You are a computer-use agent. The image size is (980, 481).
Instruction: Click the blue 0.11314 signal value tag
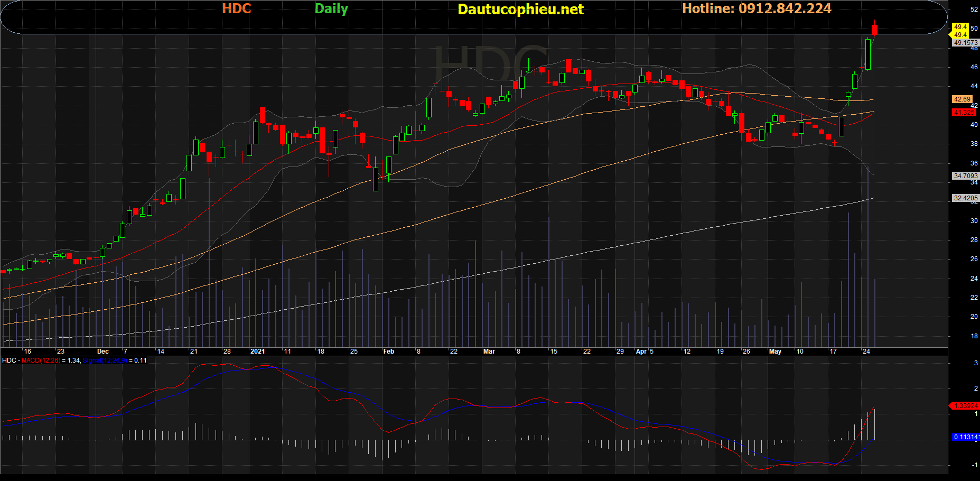(x=966, y=437)
